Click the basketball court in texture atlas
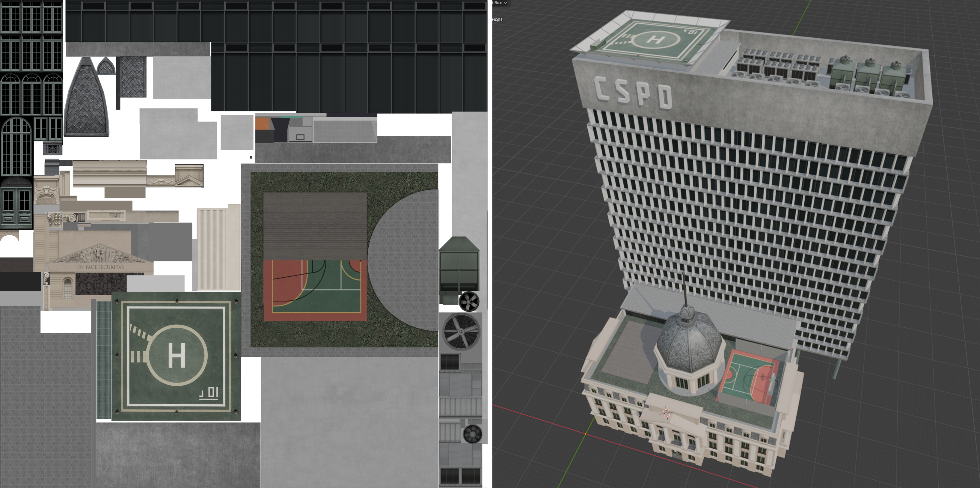 click(315, 290)
